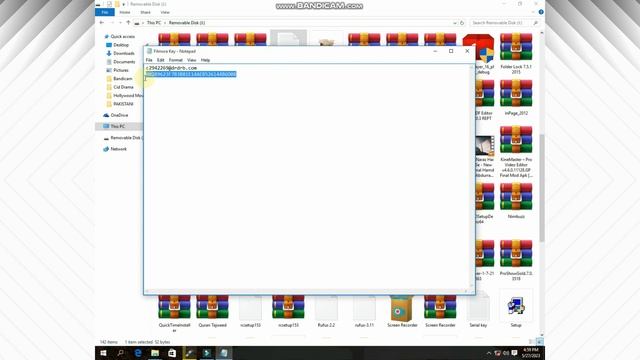Open Microsoft Store from the taskbar
The image size is (640, 360).
172,353
